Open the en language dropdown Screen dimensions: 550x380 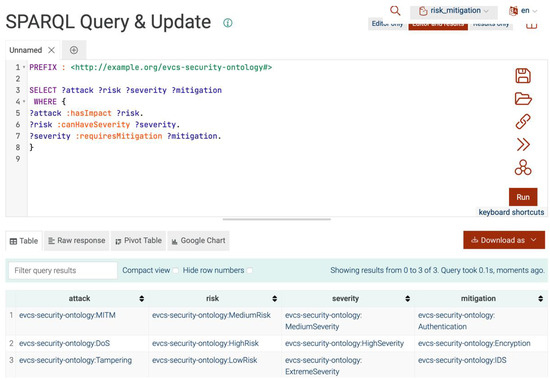click(523, 11)
